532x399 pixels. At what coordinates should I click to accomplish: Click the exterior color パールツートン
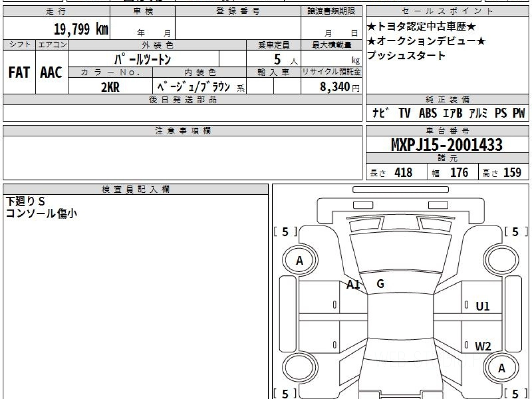pyautogui.click(x=143, y=59)
